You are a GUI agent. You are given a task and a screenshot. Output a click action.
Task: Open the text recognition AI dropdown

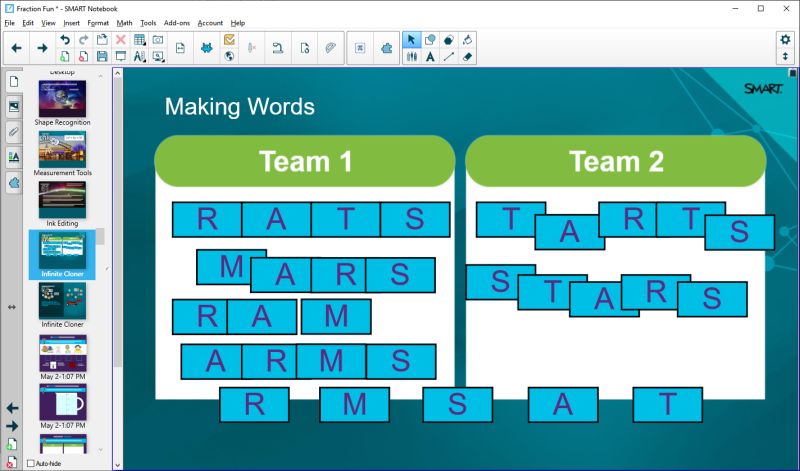pos(139,56)
